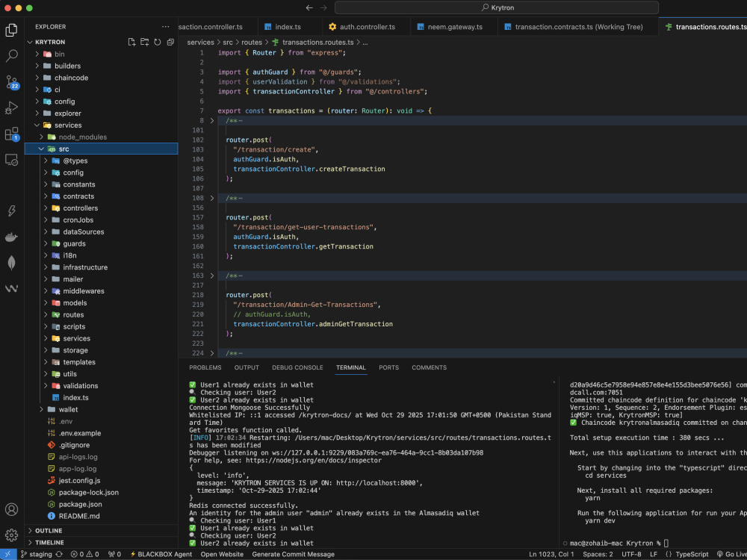Click errors and warnings count in status bar

coord(85,554)
